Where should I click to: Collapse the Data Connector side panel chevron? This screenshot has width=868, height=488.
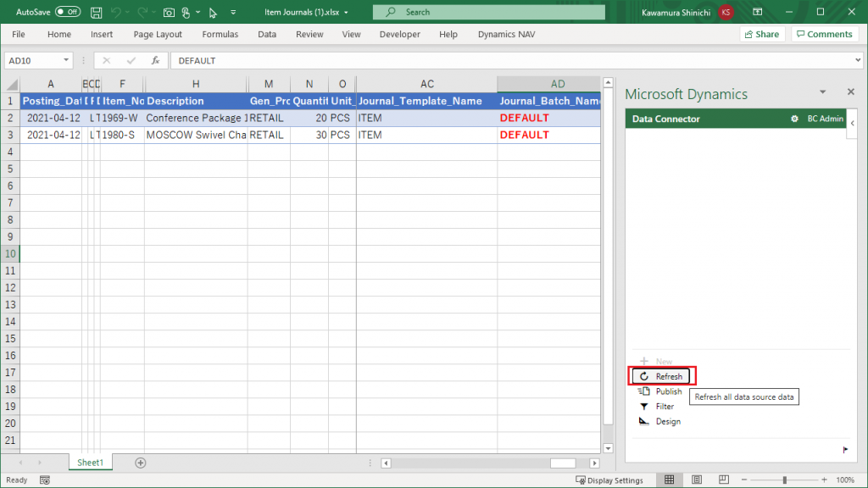853,124
